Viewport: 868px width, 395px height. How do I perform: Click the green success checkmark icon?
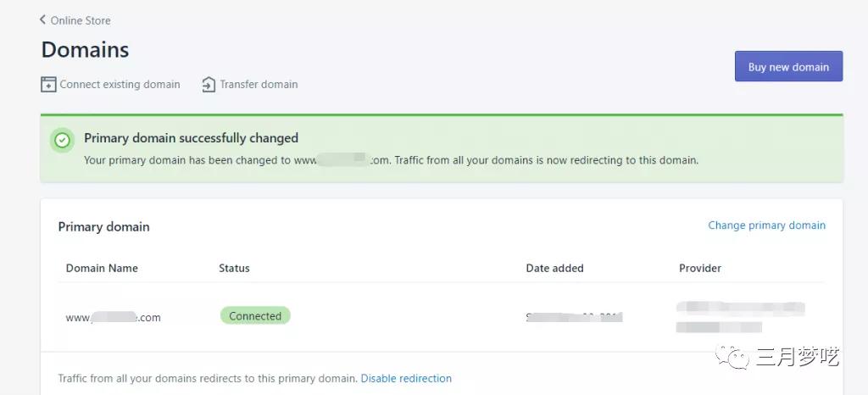[x=62, y=140]
